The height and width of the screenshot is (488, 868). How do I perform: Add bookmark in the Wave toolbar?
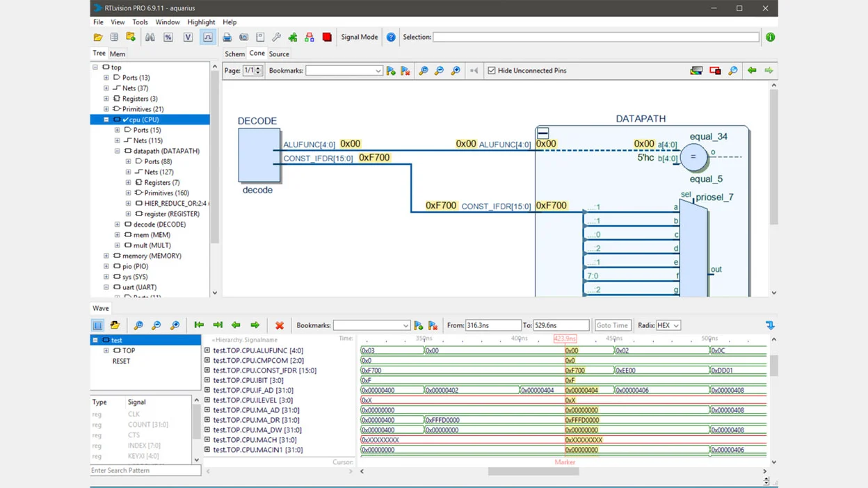coord(418,325)
